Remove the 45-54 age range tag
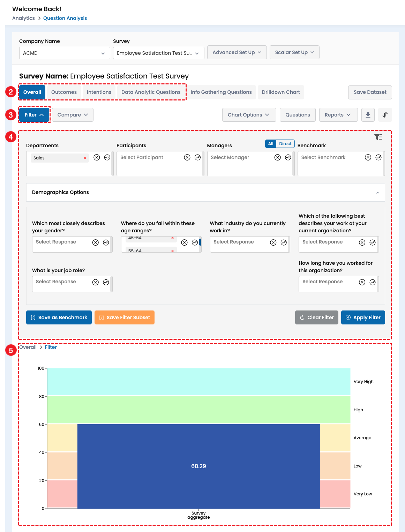 tap(172, 238)
